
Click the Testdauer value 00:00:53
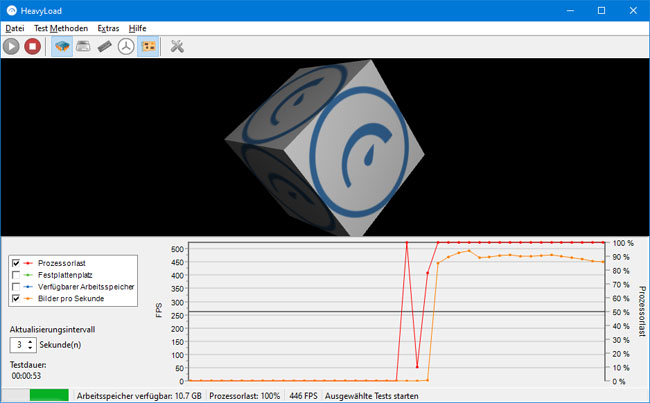tap(26, 376)
